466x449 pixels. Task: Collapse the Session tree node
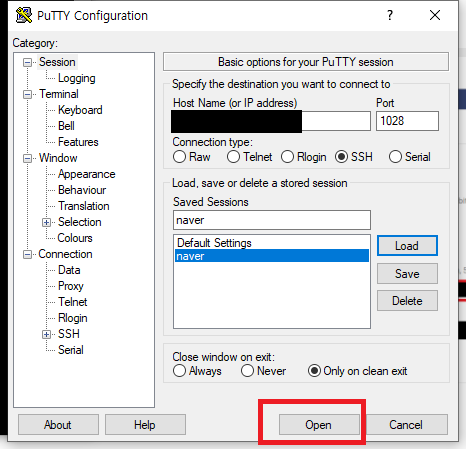[28, 62]
